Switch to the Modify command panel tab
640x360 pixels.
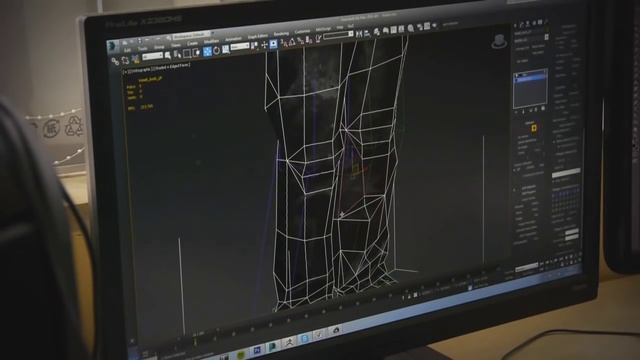pyautogui.click(x=521, y=24)
